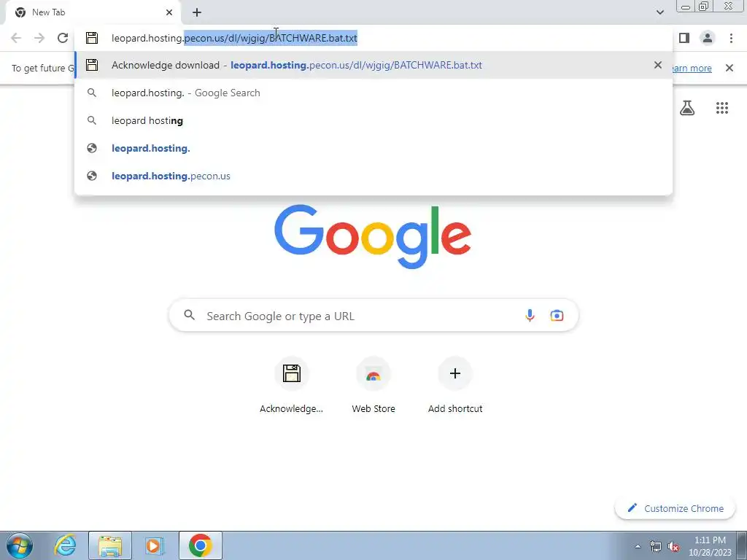Select leopard.hosting.pecon.us suggestion
747x560 pixels.
[x=373, y=176]
